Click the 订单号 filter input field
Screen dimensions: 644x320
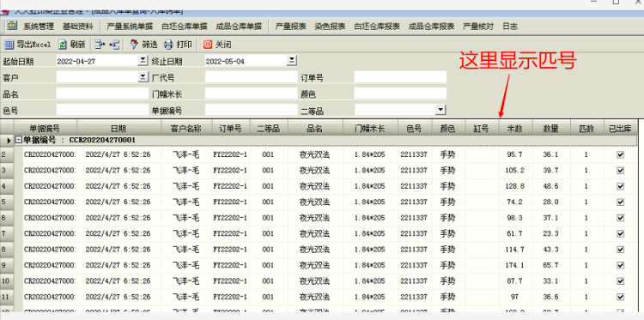coord(400,77)
